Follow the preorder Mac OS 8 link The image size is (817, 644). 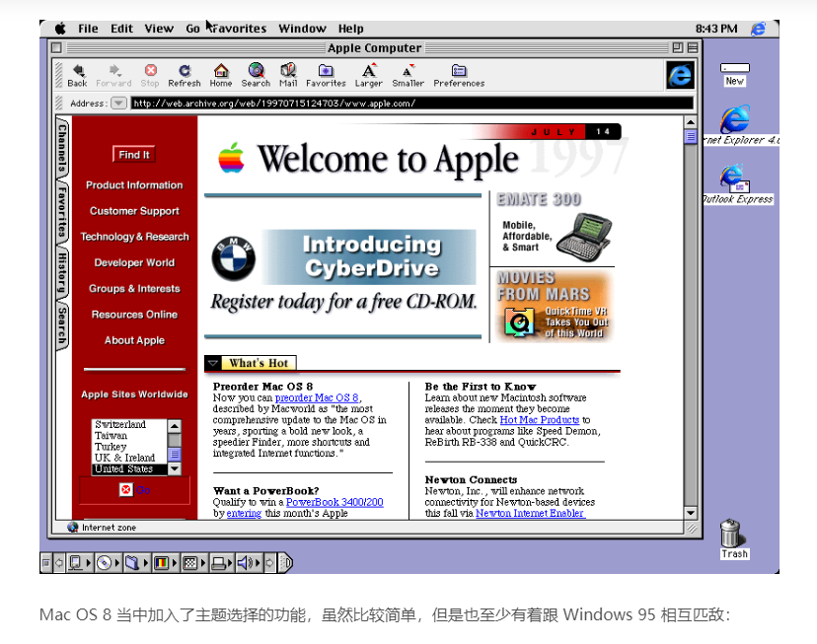pyautogui.click(x=317, y=397)
